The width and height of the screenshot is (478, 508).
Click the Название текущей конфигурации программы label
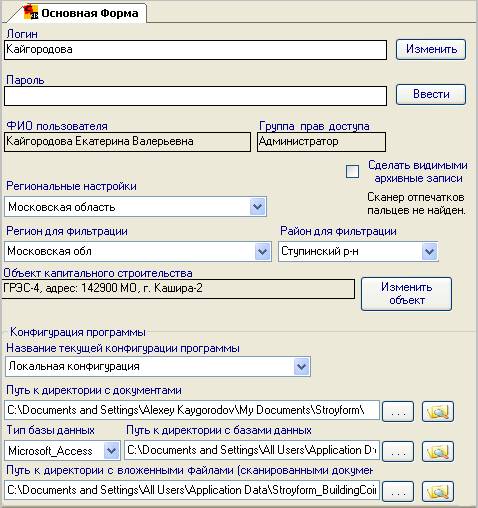click(x=123, y=348)
